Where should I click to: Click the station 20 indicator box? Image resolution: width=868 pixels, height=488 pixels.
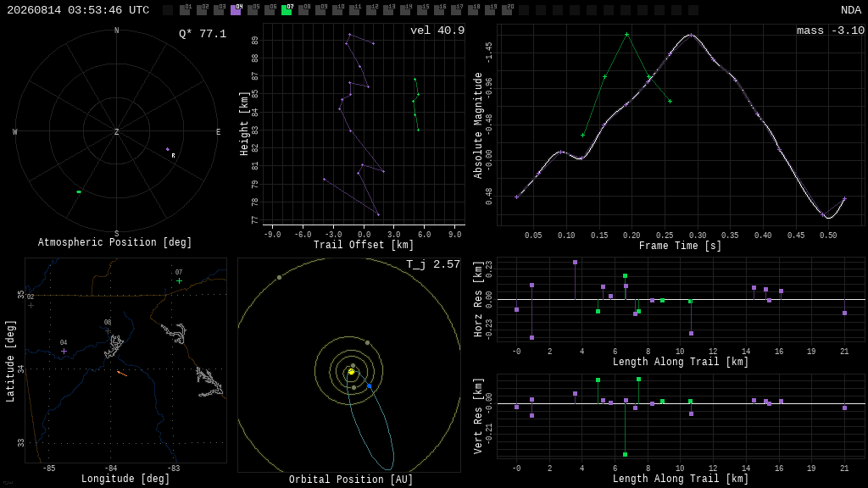[507, 10]
